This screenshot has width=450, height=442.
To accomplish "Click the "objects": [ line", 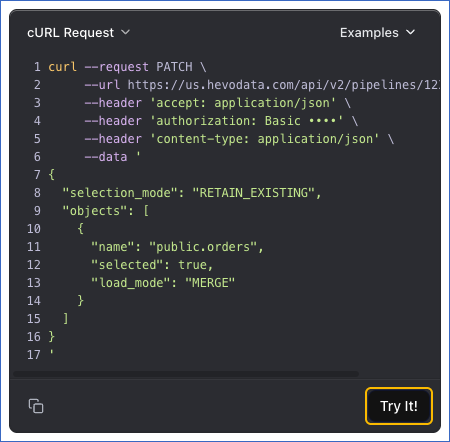I will 106,211.
